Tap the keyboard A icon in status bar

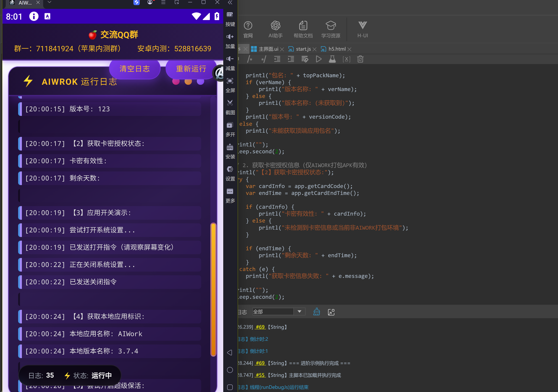pos(47,16)
